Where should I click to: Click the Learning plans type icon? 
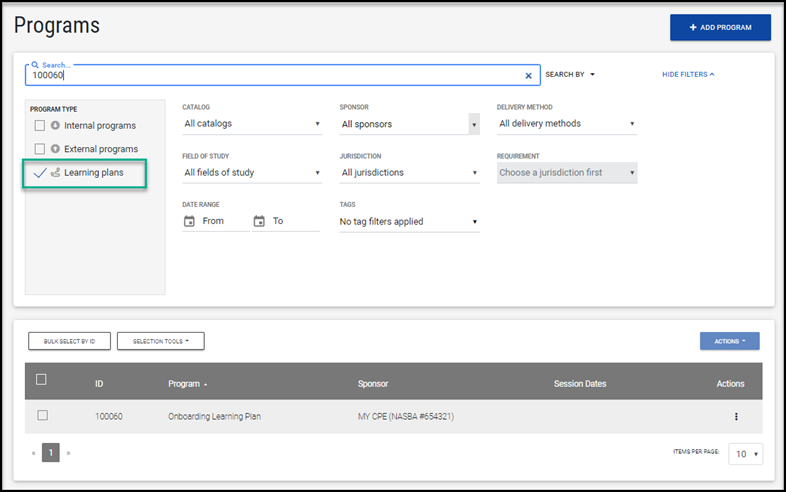[55, 173]
